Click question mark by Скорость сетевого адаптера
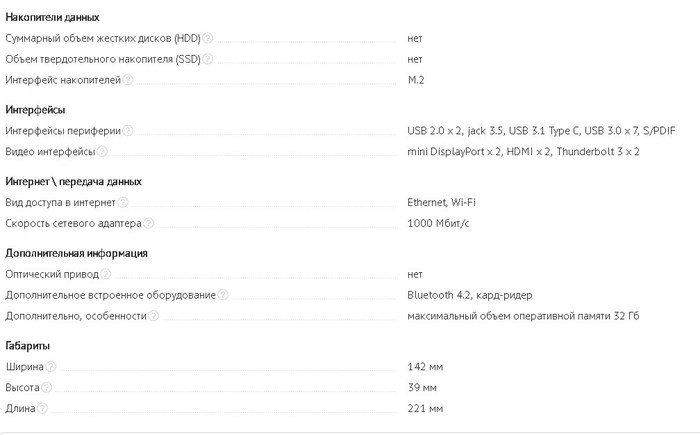700x435 pixels. [149, 223]
